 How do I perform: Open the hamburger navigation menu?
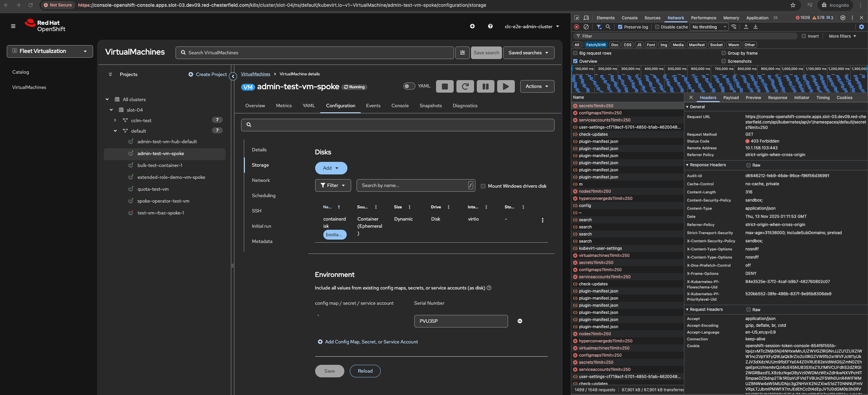tap(13, 26)
